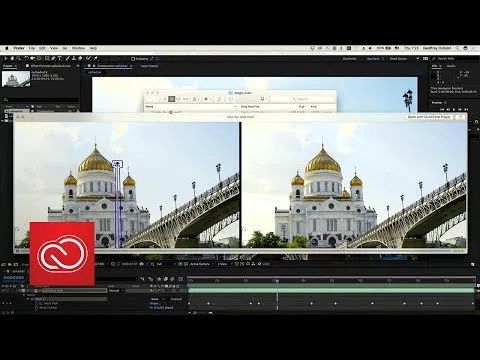Open the Layer (none) tab
The width and height of the screenshot is (480, 360).
click(x=149, y=66)
